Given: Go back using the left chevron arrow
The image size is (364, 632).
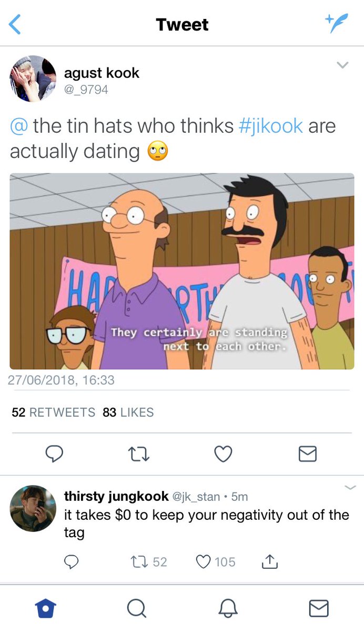Looking at the screenshot, I should [x=15, y=25].
